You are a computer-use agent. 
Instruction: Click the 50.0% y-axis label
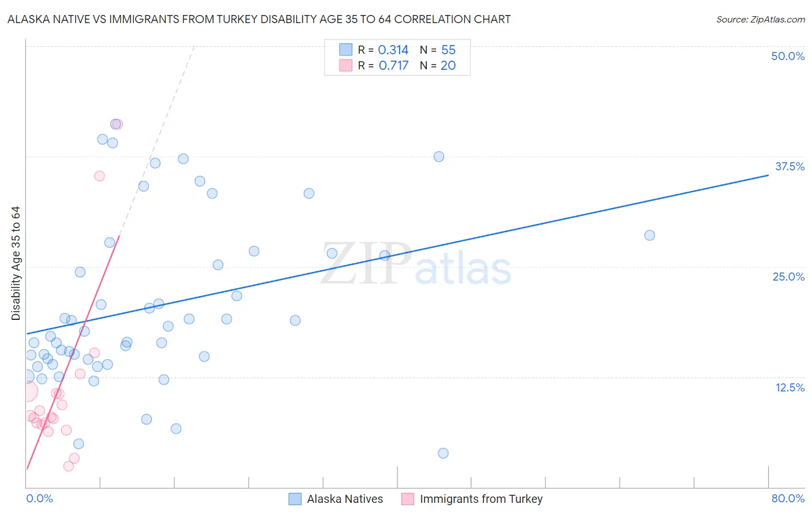coord(788,56)
